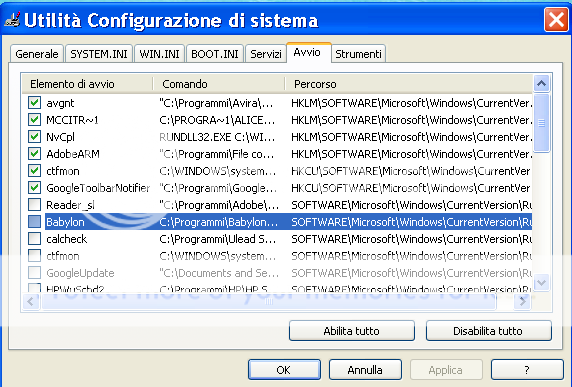
Task: Switch to the Generale tab
Action: coord(37,54)
